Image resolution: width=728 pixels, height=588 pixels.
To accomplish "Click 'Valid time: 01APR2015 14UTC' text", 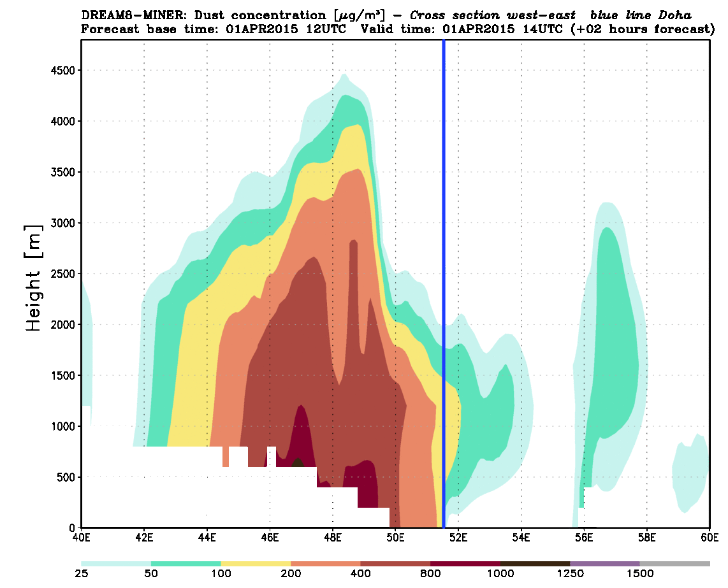I will [462, 29].
